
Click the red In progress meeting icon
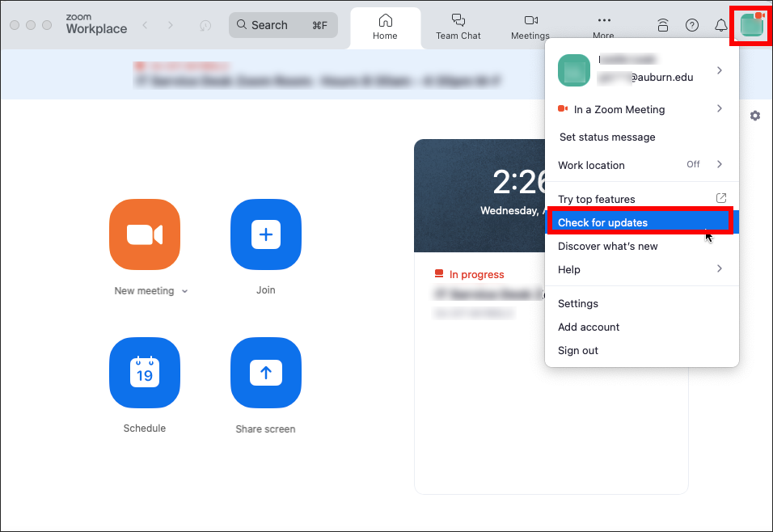[439, 273]
